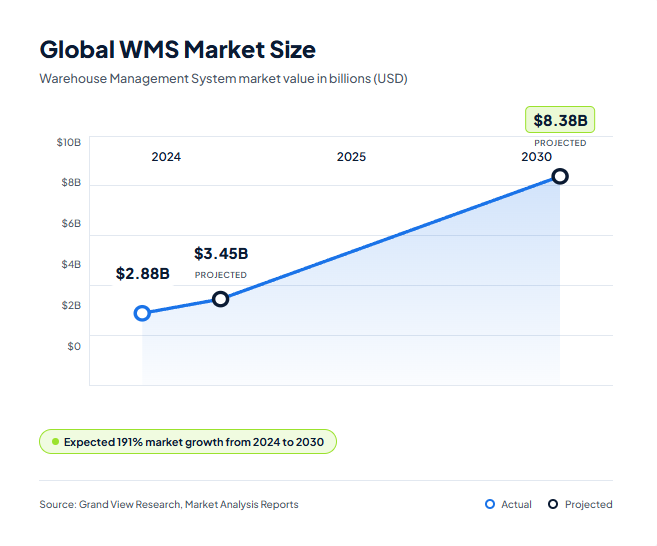Toggle the Actual series legend label
Image resolution: width=657 pixels, height=546 pixels.
516,504
